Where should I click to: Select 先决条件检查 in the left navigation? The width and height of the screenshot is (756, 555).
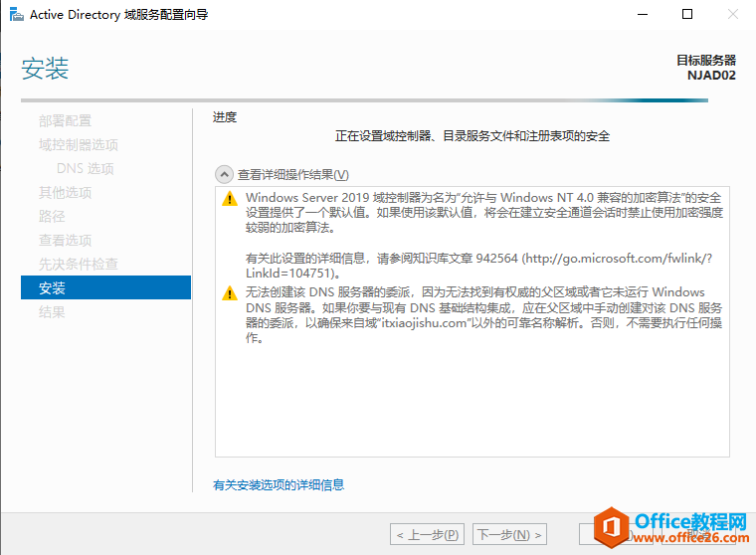[79, 264]
